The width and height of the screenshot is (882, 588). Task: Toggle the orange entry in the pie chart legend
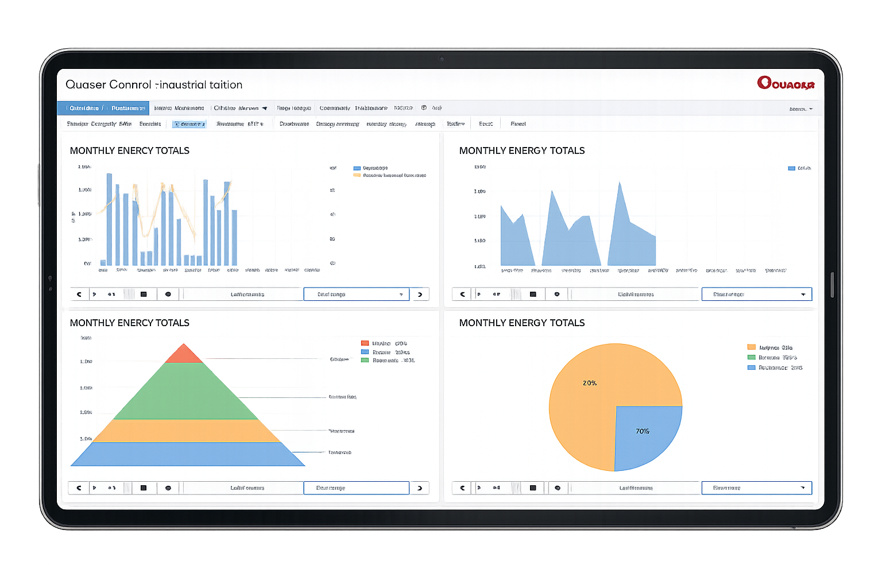(x=770, y=347)
